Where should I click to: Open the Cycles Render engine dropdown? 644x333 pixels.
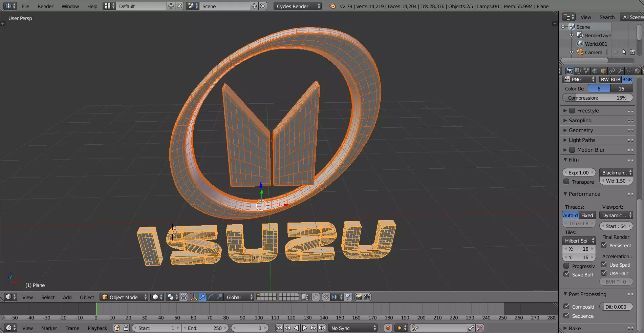(297, 6)
